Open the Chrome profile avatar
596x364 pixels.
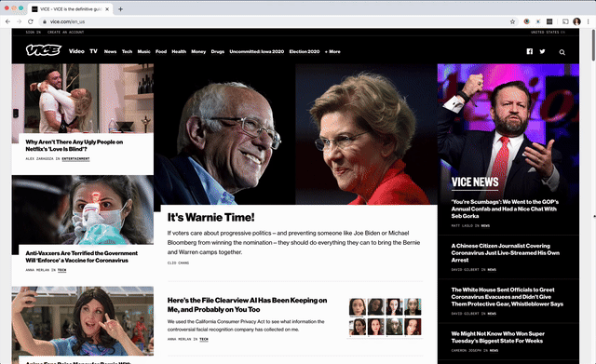pos(576,21)
